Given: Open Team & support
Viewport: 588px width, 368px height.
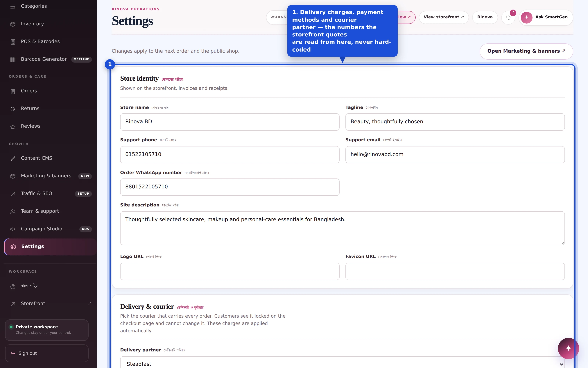Looking at the screenshot, I should click(x=50, y=211).
